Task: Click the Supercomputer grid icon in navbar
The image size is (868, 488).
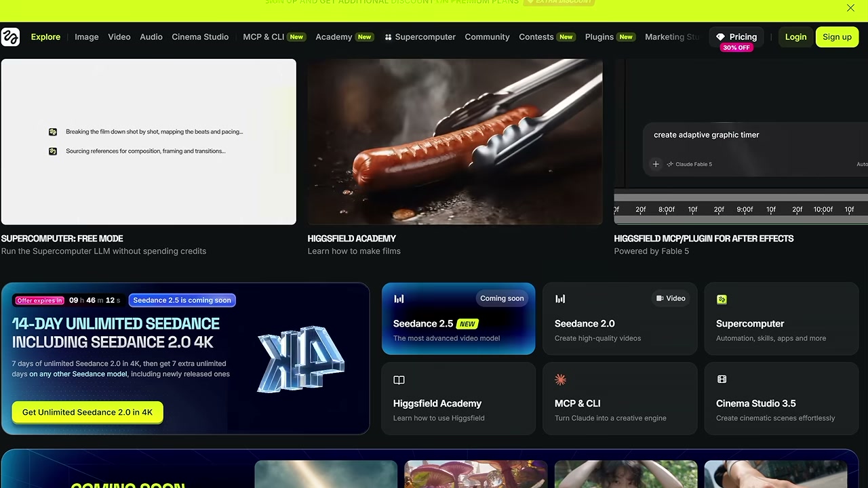Action: [389, 37]
